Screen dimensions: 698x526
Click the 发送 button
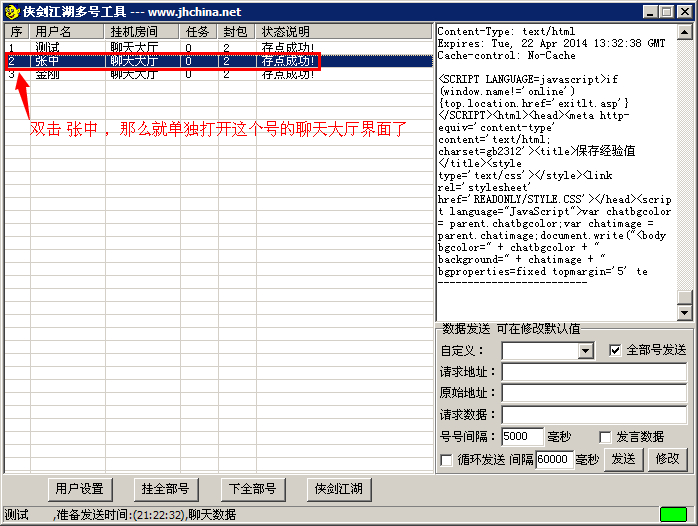(623, 459)
